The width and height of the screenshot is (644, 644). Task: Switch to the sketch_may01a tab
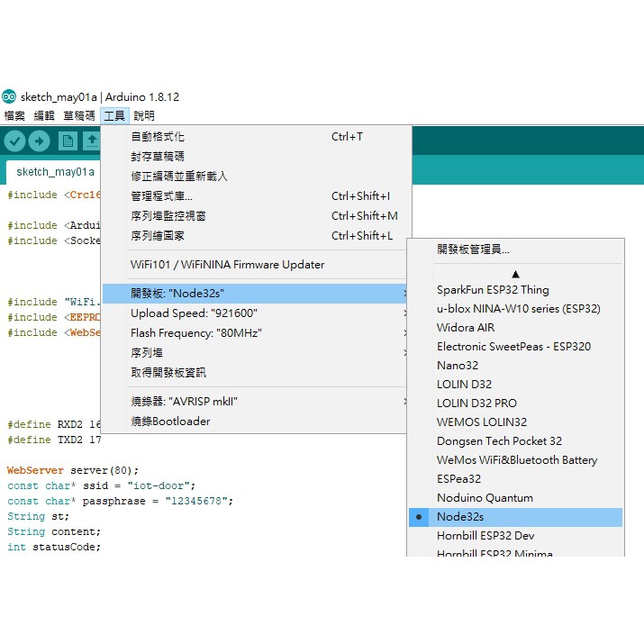coord(55,172)
